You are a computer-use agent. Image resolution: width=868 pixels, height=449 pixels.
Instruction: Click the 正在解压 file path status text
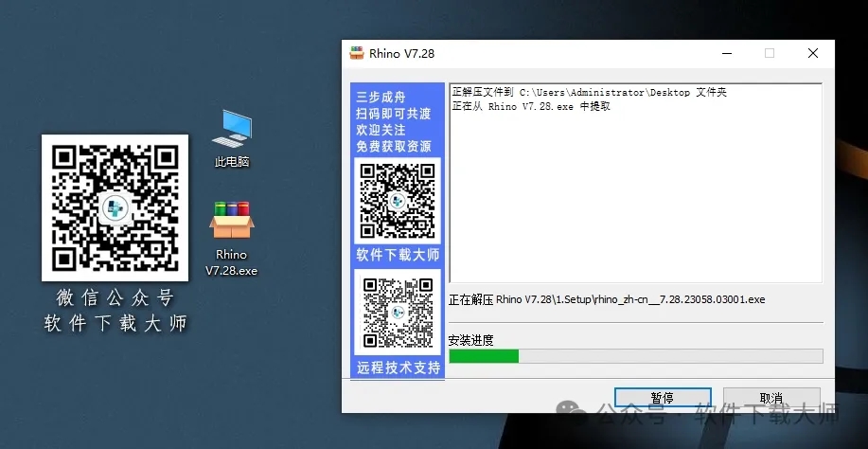[x=607, y=299]
